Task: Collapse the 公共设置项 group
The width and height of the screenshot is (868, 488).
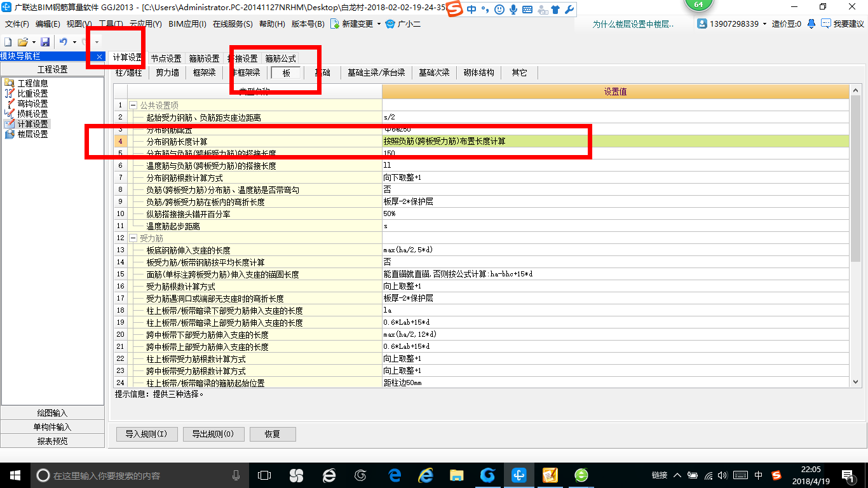Action: click(x=133, y=105)
